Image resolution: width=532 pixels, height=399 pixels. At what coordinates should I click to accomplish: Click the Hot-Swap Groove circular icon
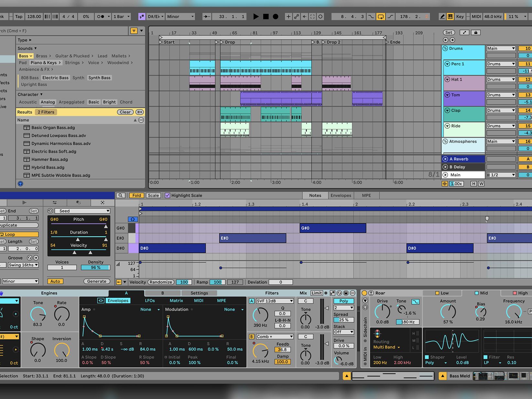(29, 258)
